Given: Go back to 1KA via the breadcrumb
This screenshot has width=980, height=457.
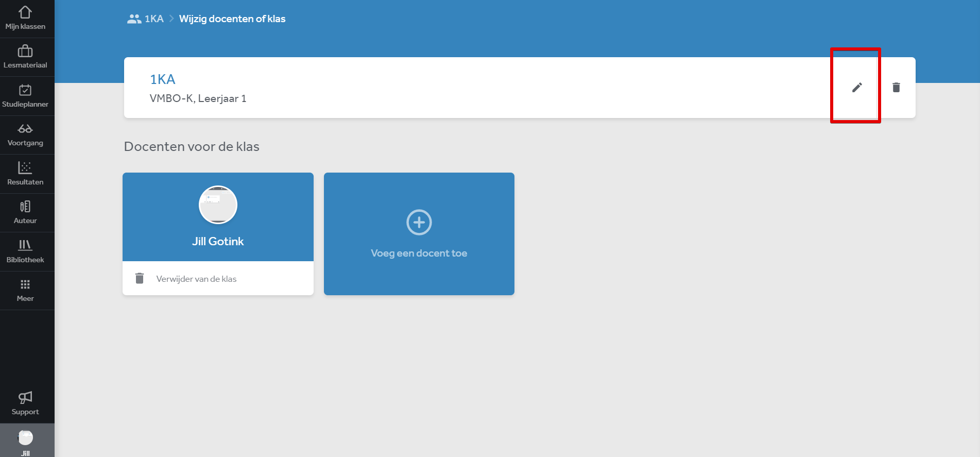Looking at the screenshot, I should [154, 19].
